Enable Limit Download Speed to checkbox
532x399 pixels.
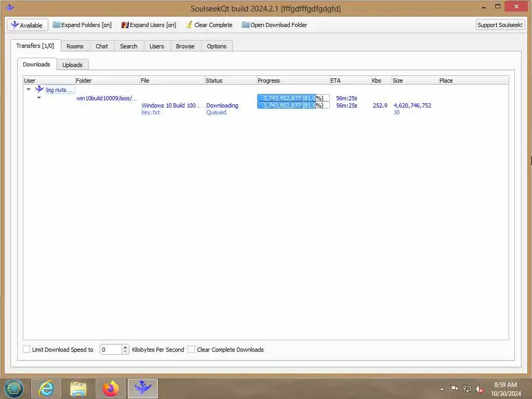coord(26,349)
